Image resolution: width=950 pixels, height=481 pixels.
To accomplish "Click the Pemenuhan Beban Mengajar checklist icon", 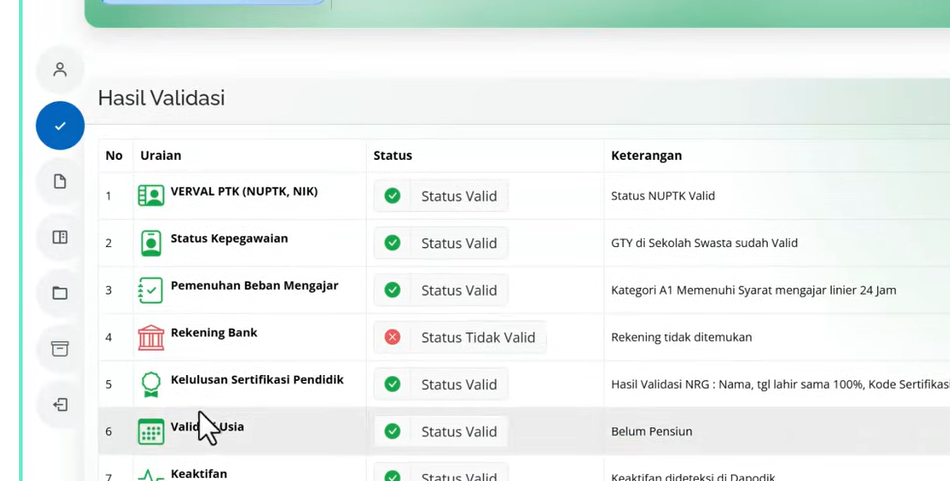I will tap(150, 290).
